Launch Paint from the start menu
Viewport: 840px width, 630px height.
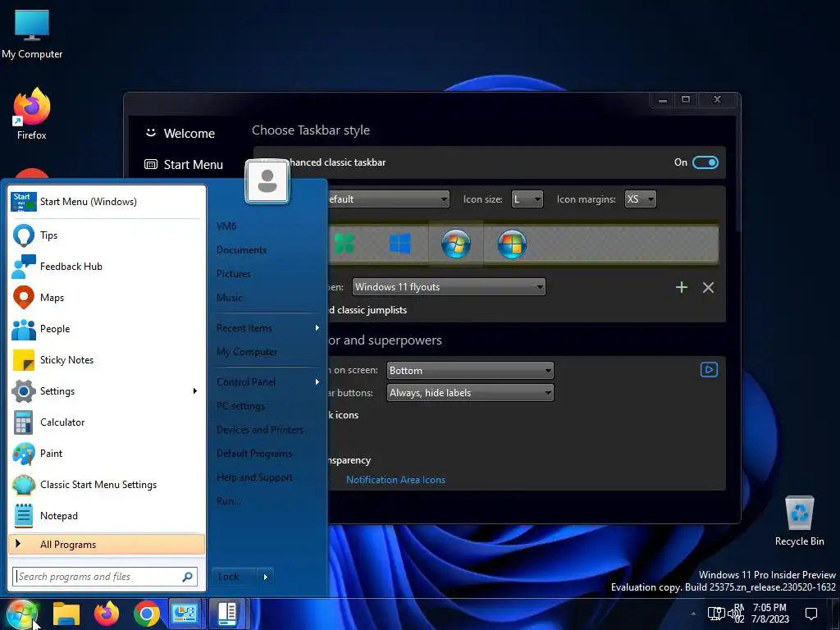[107, 453]
